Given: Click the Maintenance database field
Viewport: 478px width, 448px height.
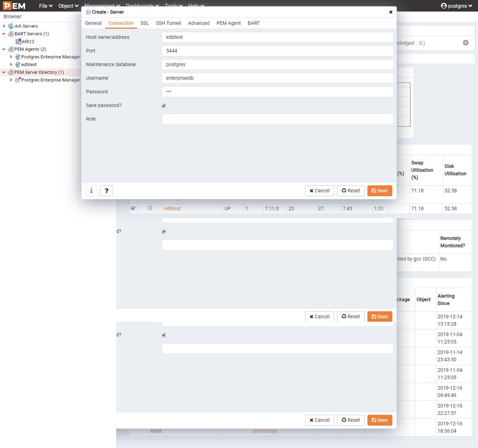Looking at the screenshot, I should [277, 64].
